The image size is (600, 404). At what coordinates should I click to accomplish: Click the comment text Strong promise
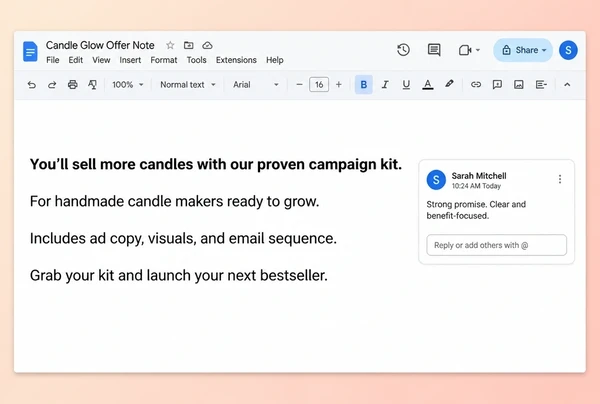(476, 210)
